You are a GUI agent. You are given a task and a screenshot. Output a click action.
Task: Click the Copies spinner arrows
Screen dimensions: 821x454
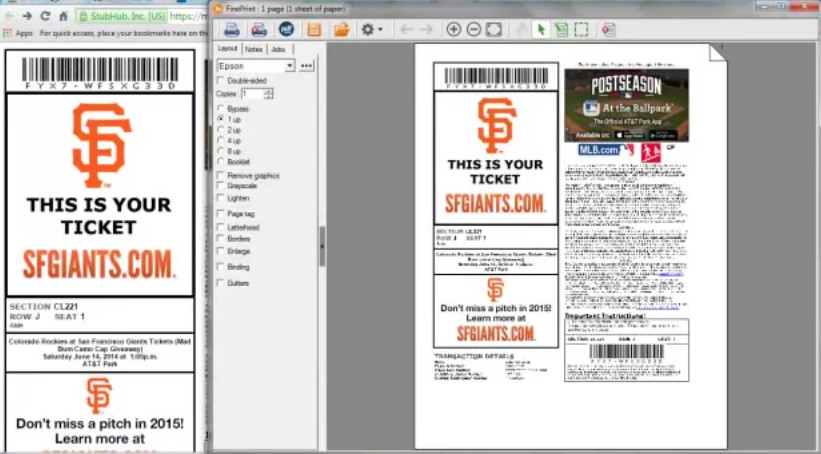tap(268, 94)
